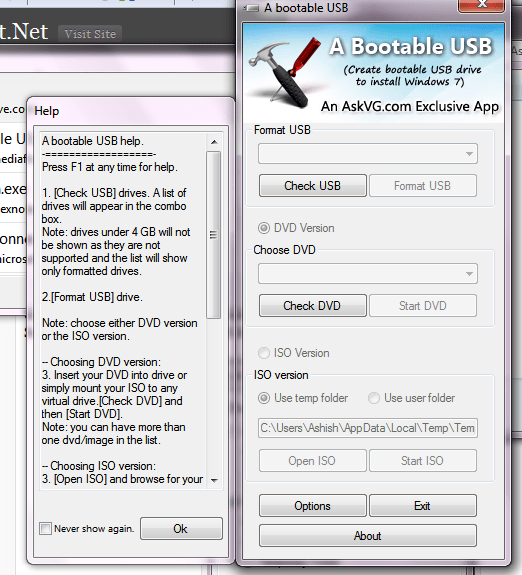Screen dimensions: 522x575
Task: Dismiss the Help dialog with Ok
Action: pos(181,529)
